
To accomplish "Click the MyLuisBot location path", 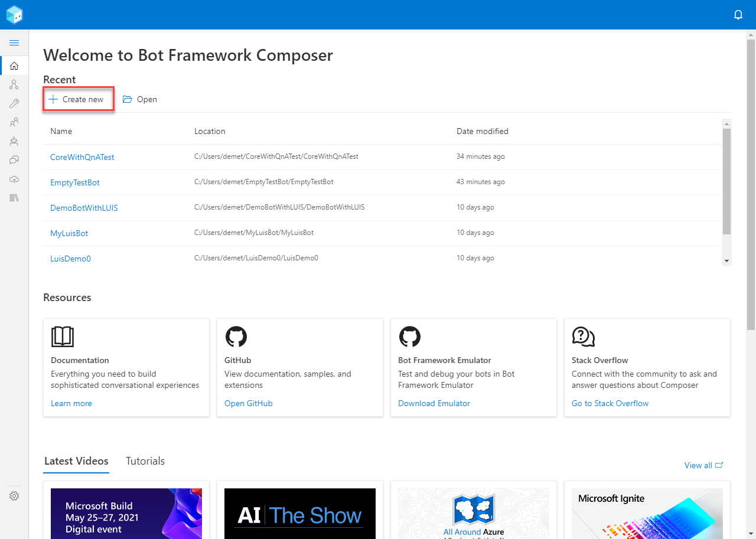I will pyautogui.click(x=254, y=233).
